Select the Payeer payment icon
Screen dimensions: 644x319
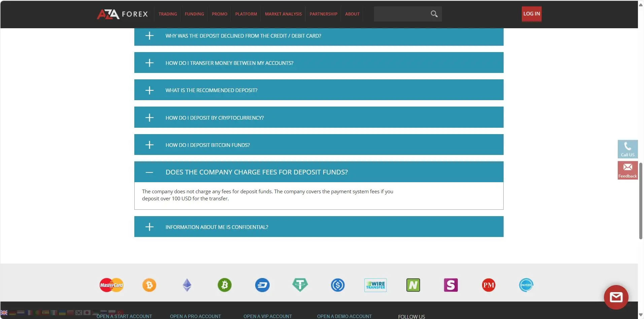[x=526, y=285]
